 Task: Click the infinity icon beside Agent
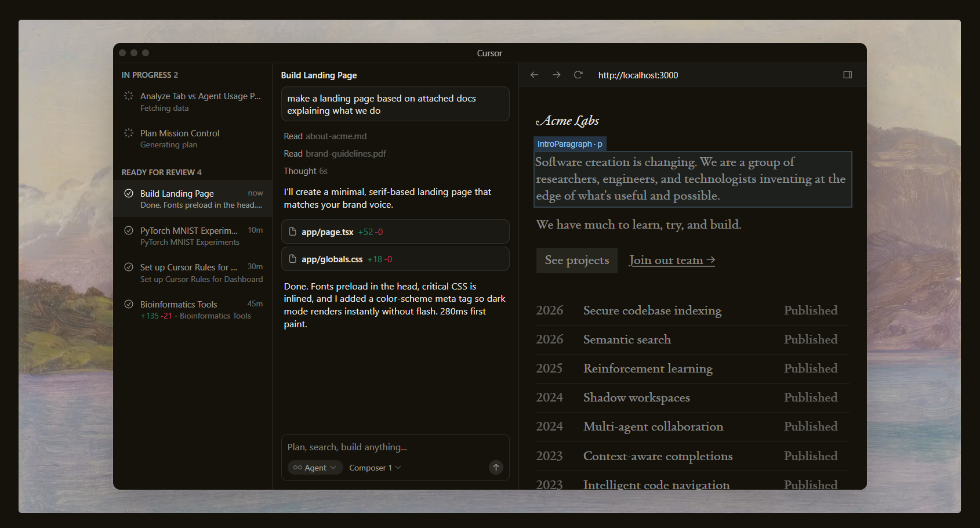pos(297,467)
